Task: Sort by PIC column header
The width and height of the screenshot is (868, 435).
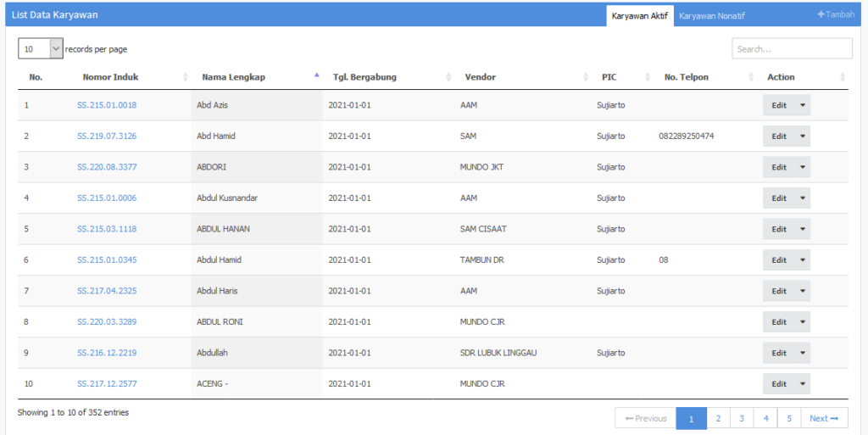Action: pos(621,77)
